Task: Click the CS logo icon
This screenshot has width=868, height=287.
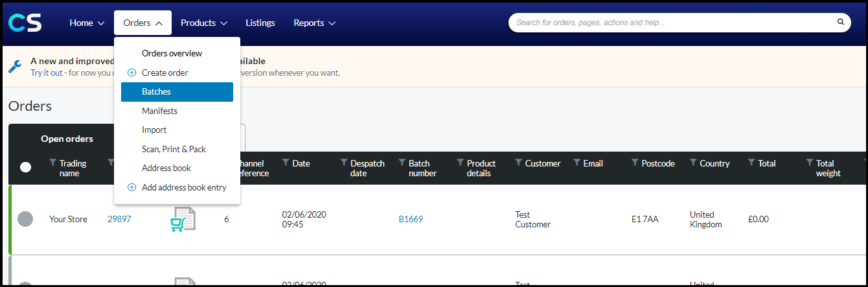Action: coord(25,23)
